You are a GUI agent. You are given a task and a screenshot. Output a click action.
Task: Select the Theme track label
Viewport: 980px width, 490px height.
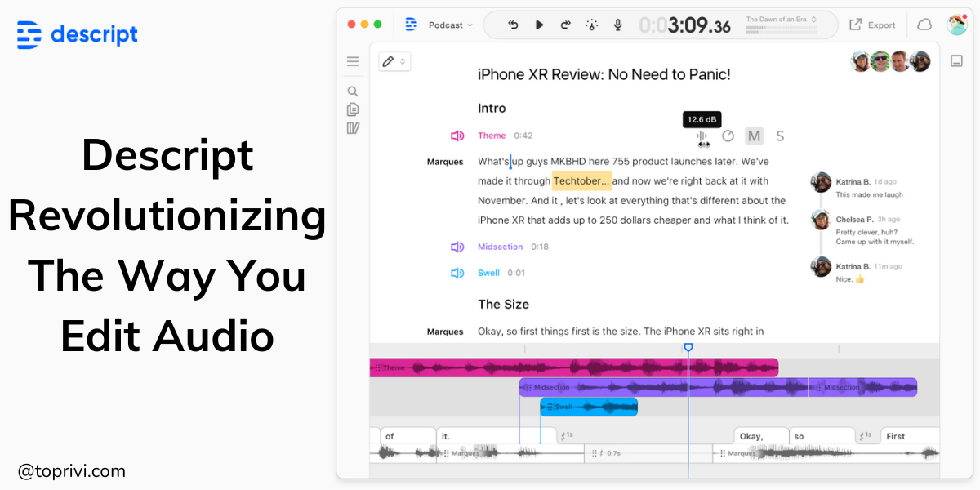click(x=492, y=136)
